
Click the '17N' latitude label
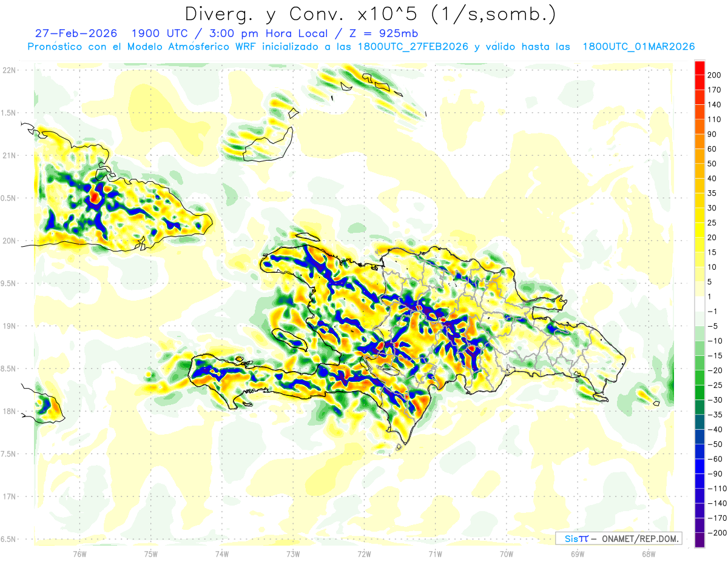(x=9, y=497)
